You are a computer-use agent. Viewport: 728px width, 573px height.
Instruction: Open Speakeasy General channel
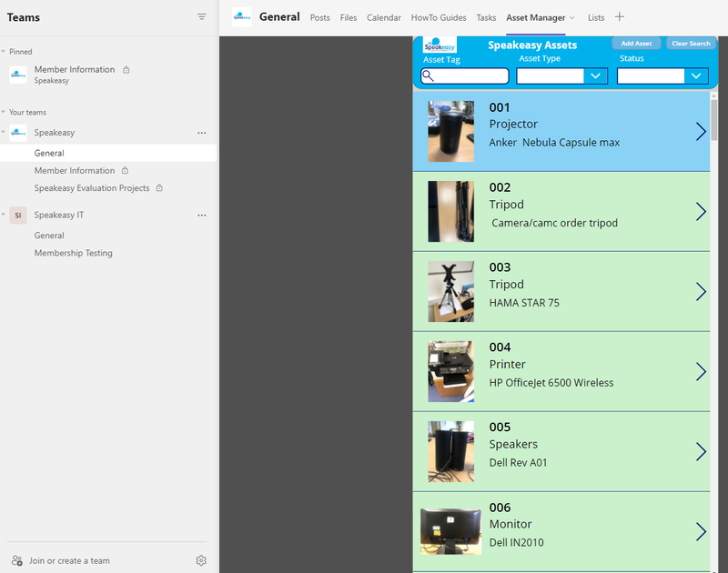click(x=108, y=153)
